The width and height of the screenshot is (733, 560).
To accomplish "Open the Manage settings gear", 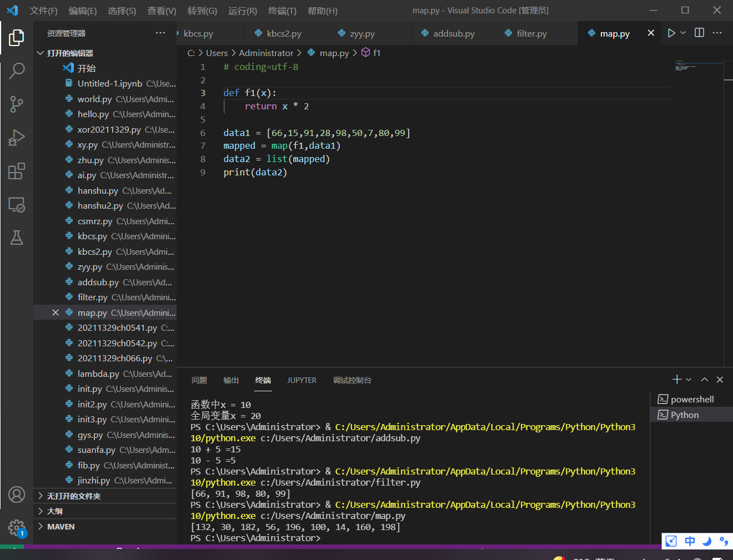I will point(17,528).
